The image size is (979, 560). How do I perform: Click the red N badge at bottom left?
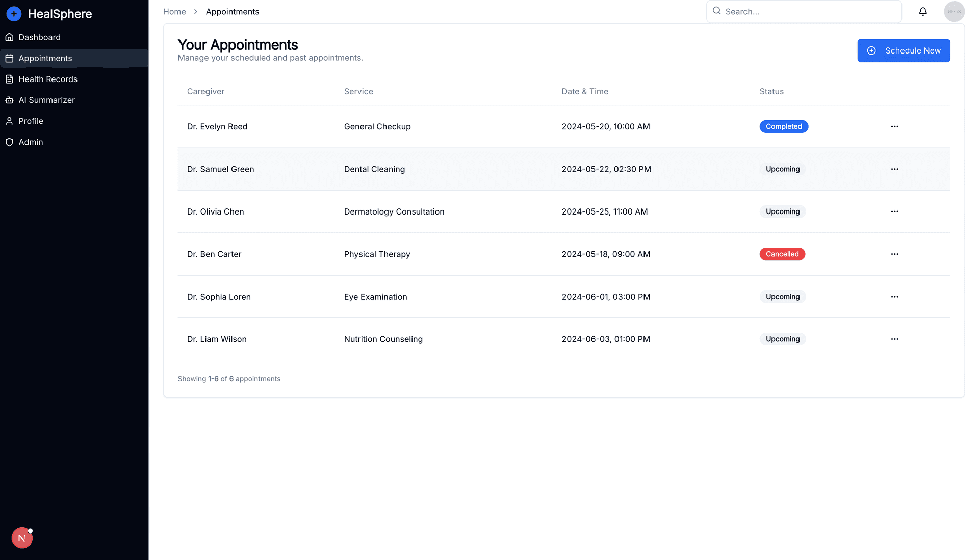[x=22, y=538]
